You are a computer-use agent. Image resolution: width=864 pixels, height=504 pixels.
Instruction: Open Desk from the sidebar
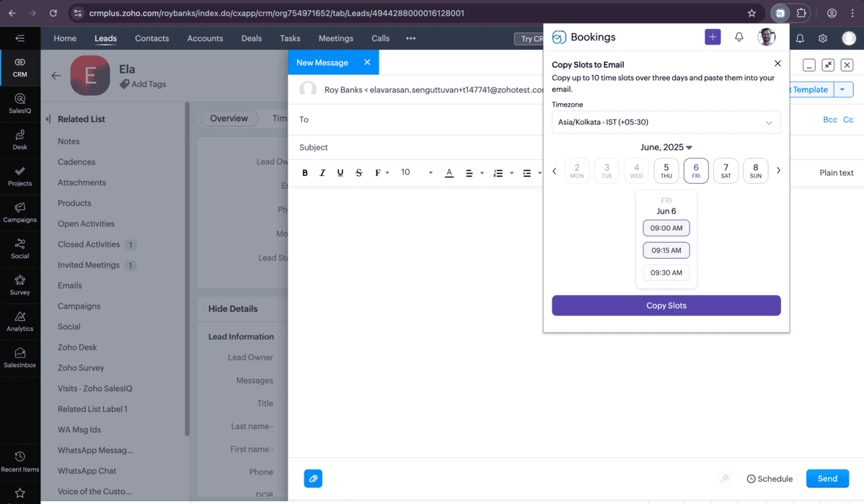click(20, 140)
